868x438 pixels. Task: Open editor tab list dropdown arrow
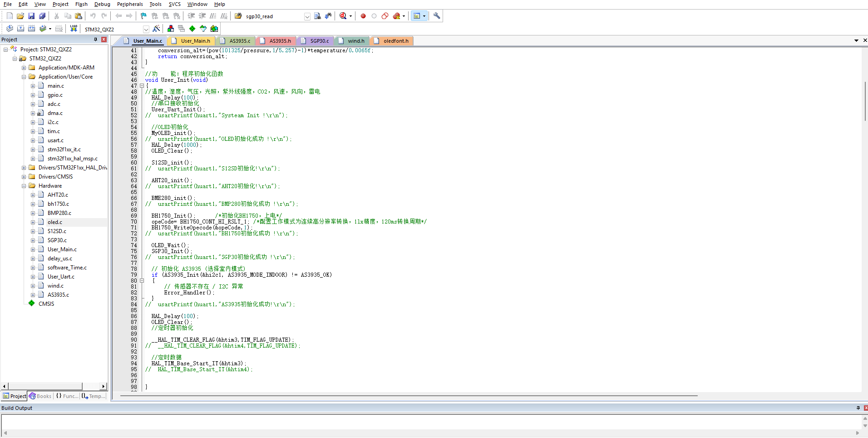tap(856, 40)
